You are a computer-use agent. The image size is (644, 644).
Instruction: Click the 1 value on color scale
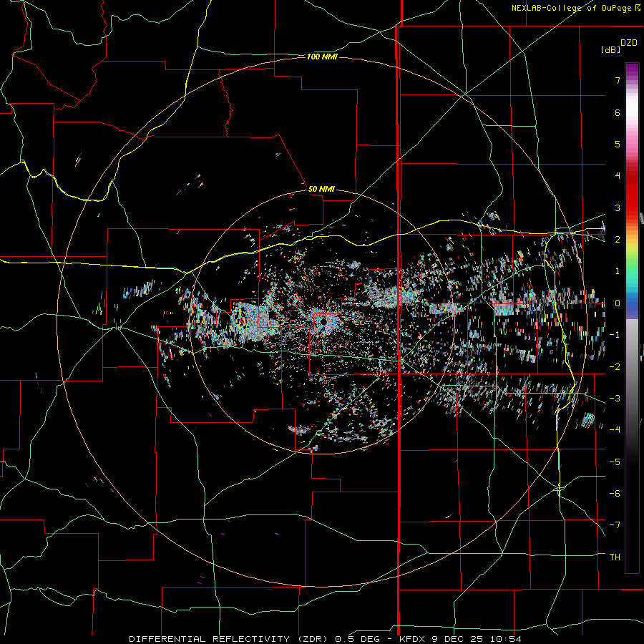pos(618,271)
